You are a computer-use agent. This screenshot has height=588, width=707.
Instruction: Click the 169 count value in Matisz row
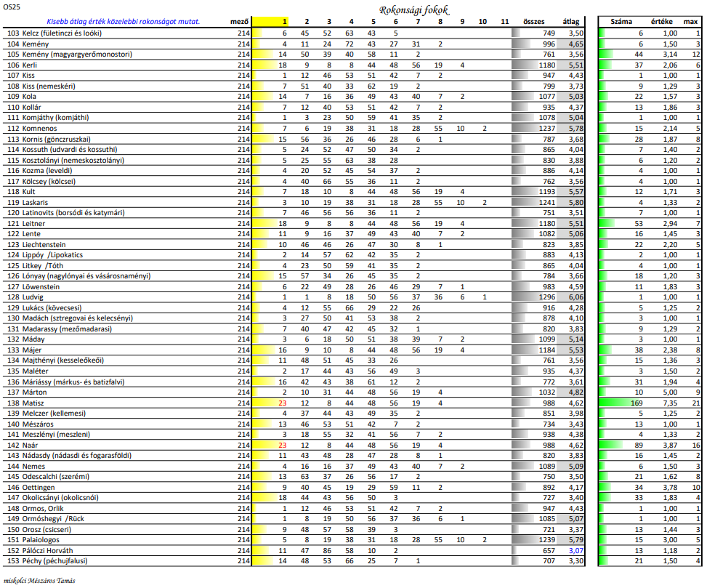point(637,403)
